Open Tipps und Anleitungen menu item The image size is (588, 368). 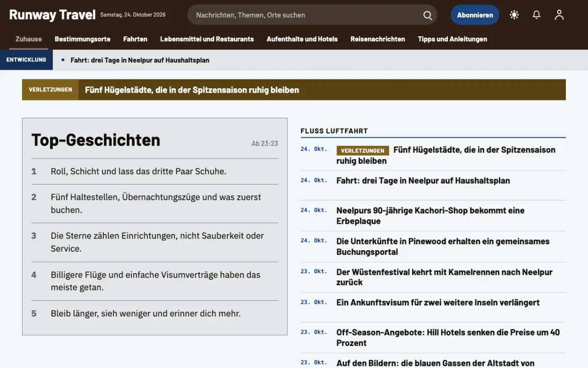click(x=452, y=39)
